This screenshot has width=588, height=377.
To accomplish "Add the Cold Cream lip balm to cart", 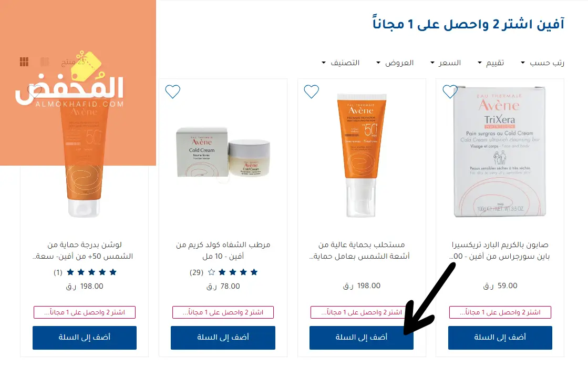I will click(x=223, y=338).
